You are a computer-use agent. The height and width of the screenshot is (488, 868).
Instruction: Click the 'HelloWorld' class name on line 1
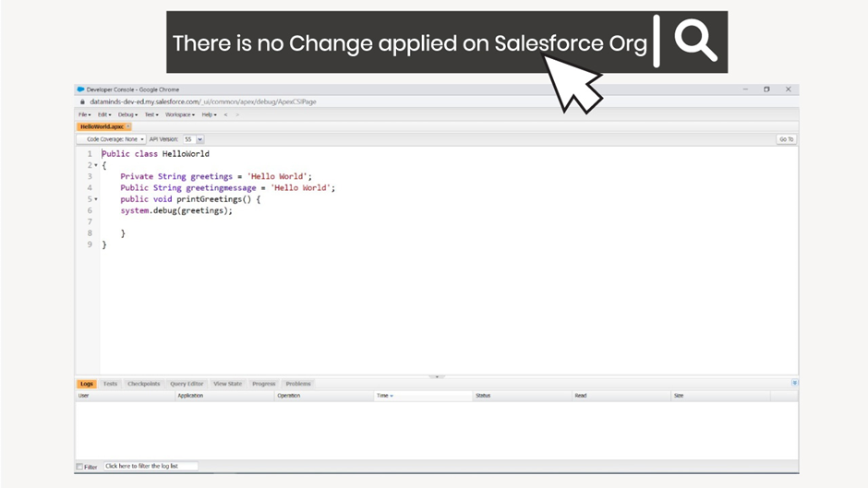point(186,154)
